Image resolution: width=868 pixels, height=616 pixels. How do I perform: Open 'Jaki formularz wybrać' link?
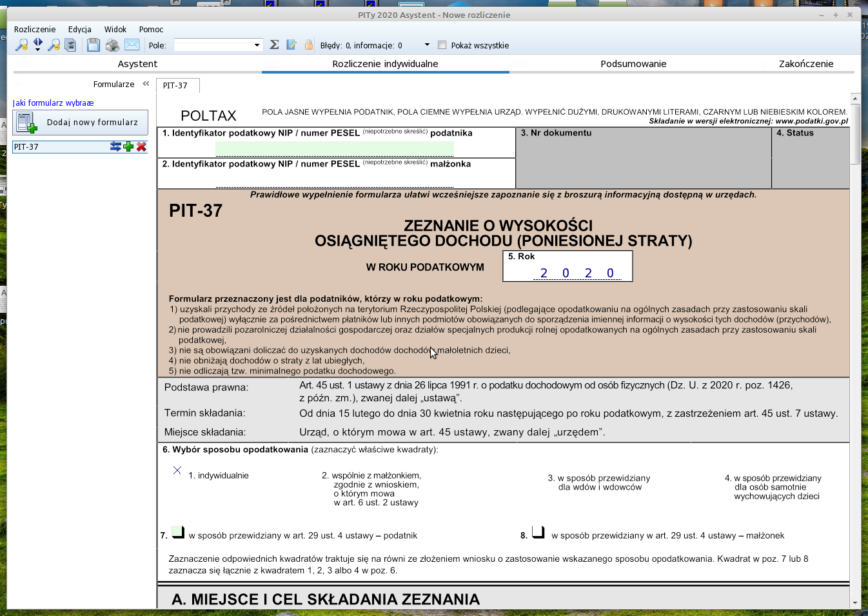point(54,103)
